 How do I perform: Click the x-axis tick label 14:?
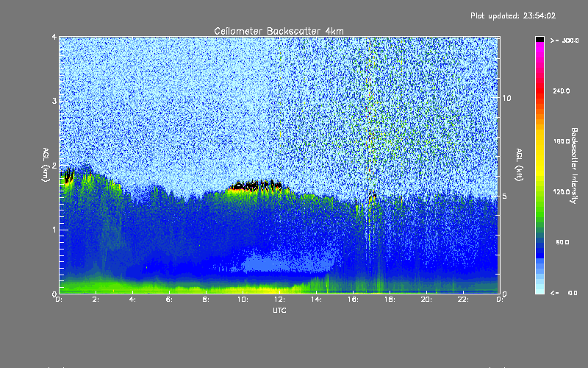point(316,300)
